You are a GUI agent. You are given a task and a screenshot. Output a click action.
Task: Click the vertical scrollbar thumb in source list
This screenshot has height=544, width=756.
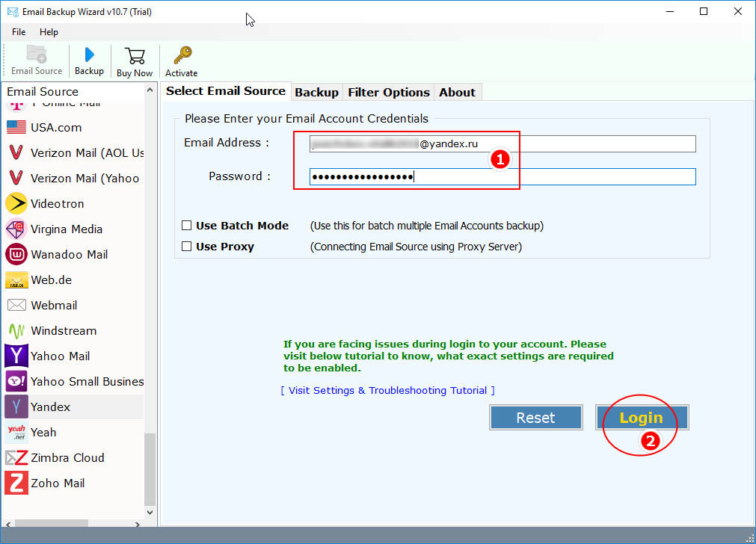coord(150,469)
